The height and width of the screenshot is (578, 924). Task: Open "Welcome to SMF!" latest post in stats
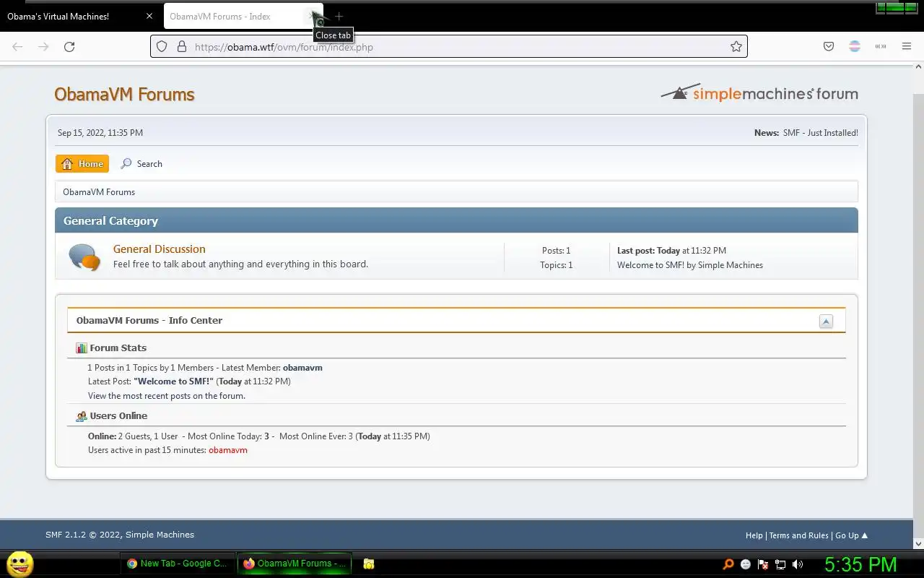[x=173, y=381]
